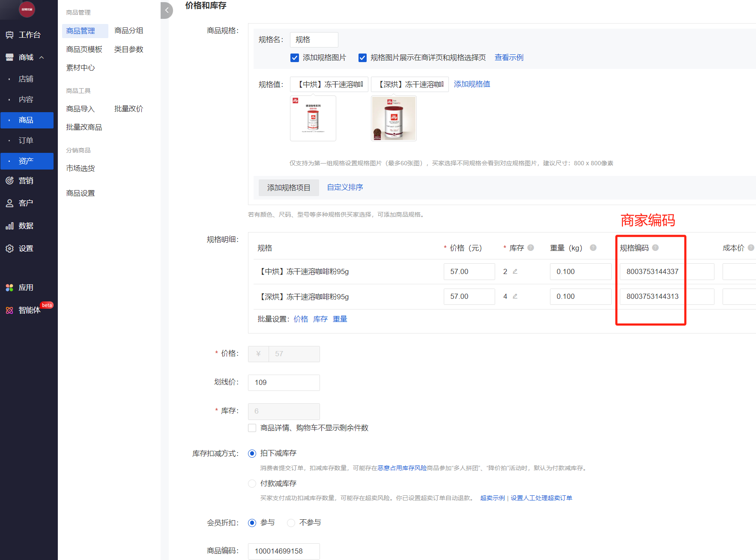Open 商品分组 submenu entry
This screenshot has height=560, width=756.
(x=129, y=31)
